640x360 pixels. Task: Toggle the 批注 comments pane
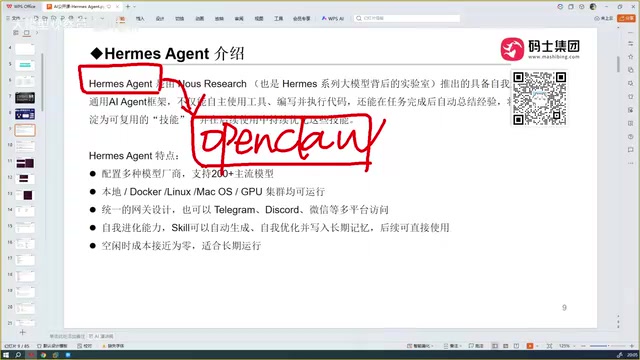[x=476, y=346]
